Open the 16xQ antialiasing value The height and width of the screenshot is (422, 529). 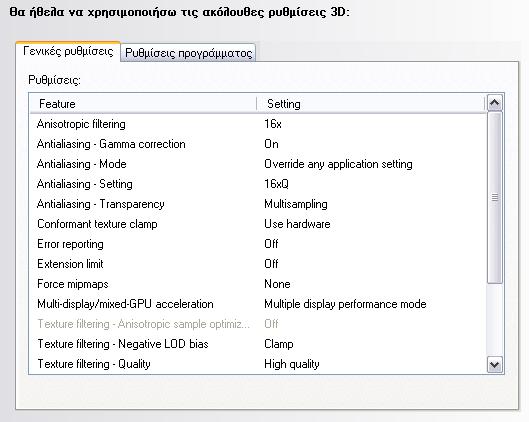coord(277,184)
